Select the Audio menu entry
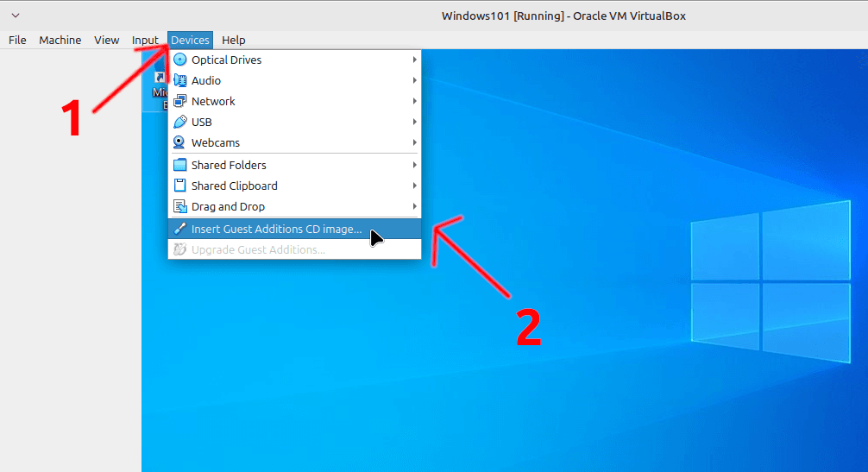This screenshot has width=868, height=472. (294, 80)
